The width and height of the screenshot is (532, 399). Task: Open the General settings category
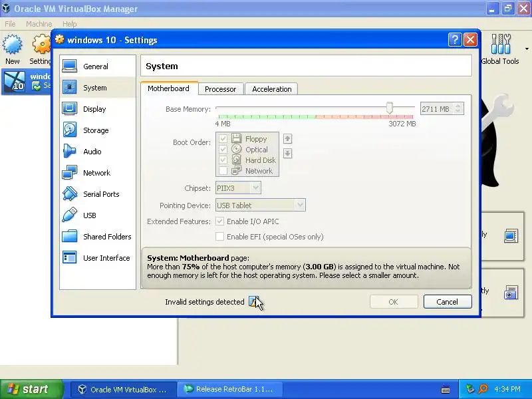98,66
